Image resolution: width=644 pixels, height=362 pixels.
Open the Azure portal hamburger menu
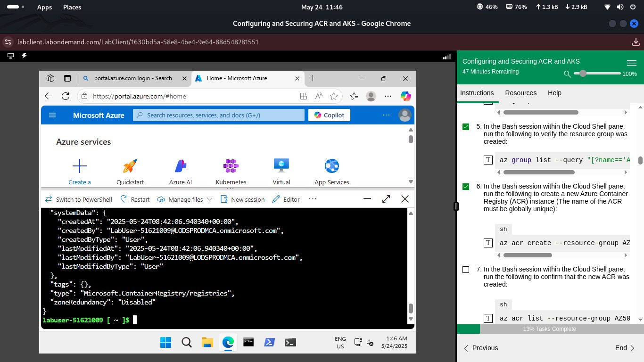coord(52,115)
